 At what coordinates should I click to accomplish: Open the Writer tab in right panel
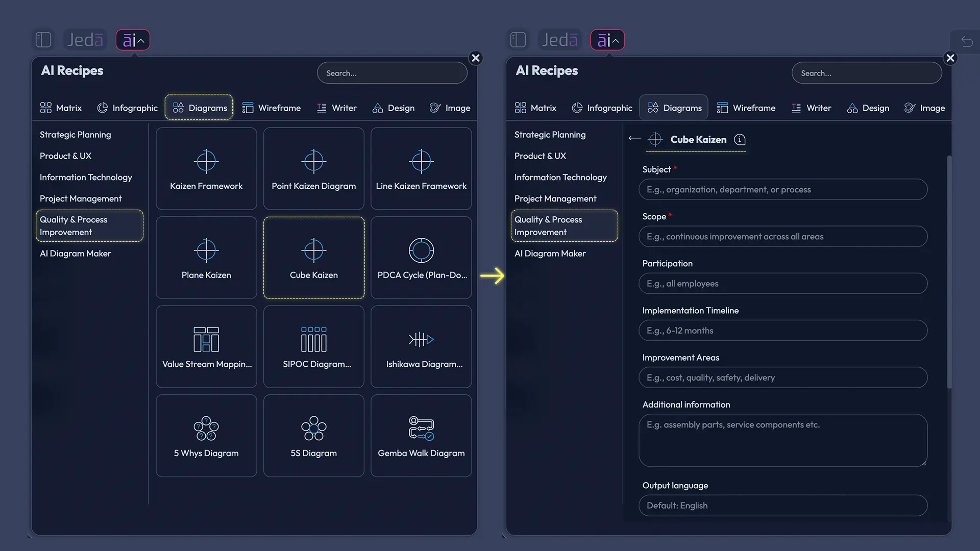point(811,108)
